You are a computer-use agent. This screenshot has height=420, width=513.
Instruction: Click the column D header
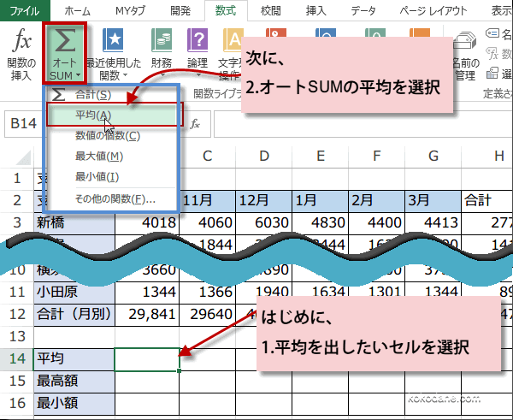pyautogui.click(x=263, y=155)
